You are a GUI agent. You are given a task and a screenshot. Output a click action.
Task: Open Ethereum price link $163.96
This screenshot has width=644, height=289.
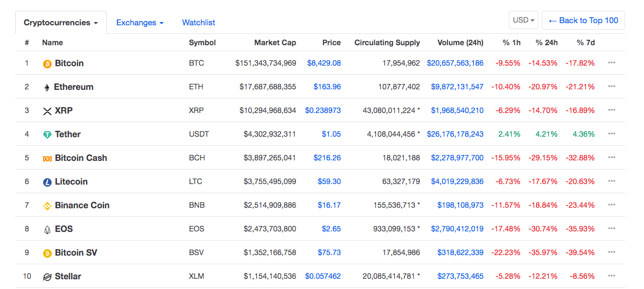click(327, 87)
